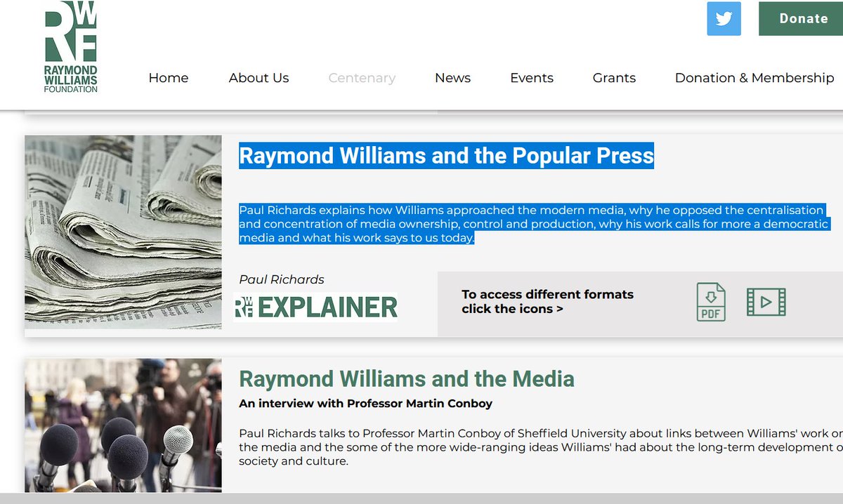The width and height of the screenshot is (843, 504).
Task: Open the About Us menu
Action: click(259, 78)
